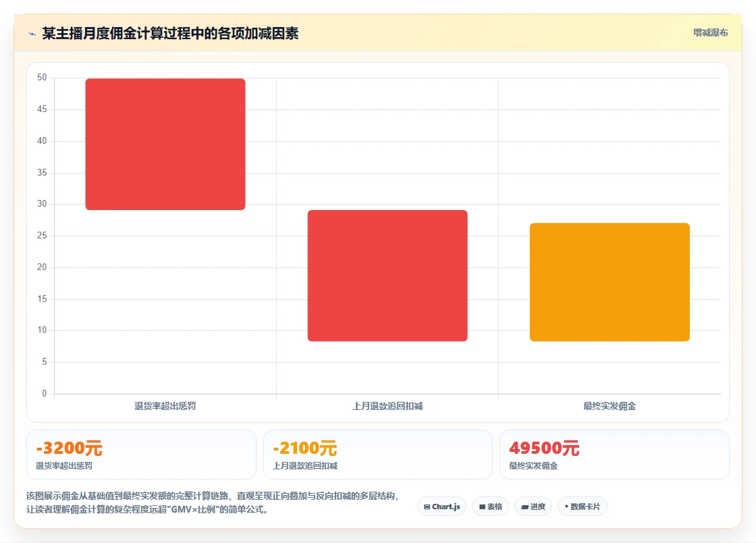This screenshot has height=543, width=756.
Task: Click the x-axis label 上月退款追回扣减
Action: [x=387, y=406]
